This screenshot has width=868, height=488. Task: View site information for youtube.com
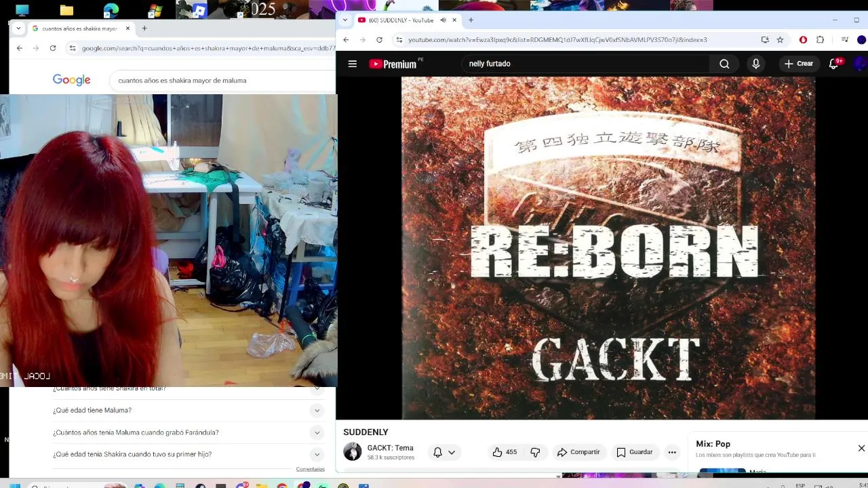pyautogui.click(x=399, y=40)
